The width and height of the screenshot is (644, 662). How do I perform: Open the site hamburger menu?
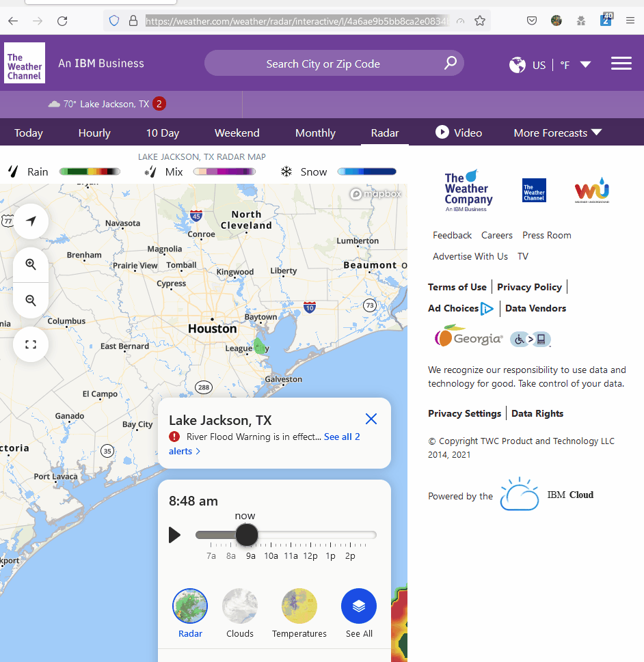click(x=621, y=64)
